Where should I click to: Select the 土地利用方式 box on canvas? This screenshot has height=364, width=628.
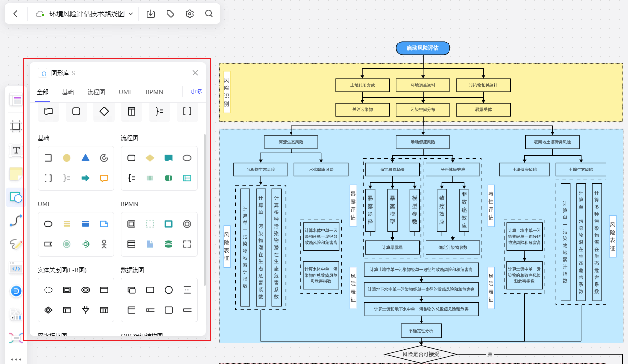[362, 85]
